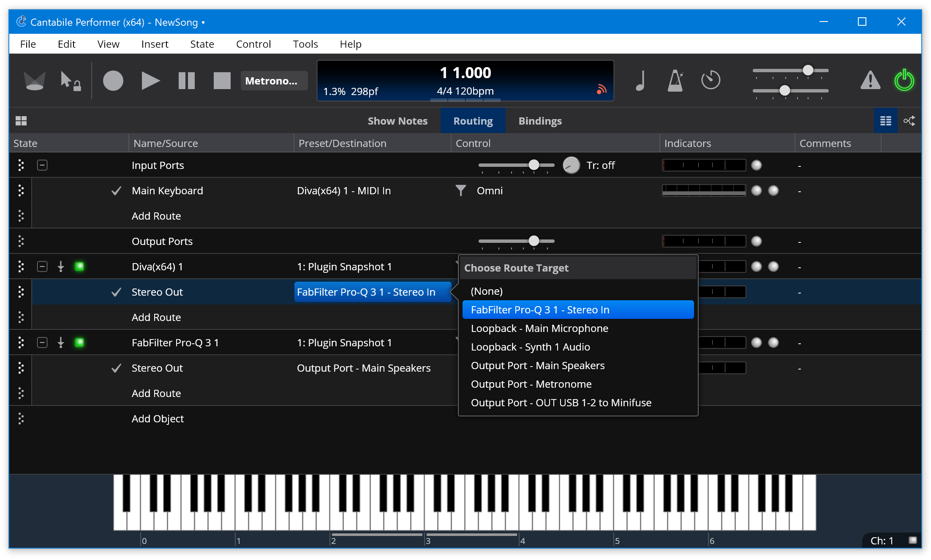Open the Bindings tab
Image resolution: width=931 pixels, height=560 pixels.
click(x=540, y=121)
